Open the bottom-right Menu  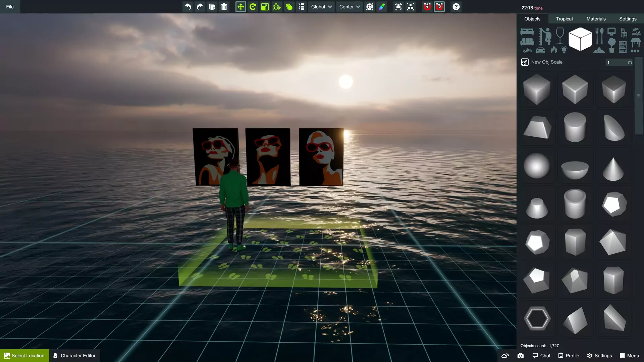[x=630, y=356]
